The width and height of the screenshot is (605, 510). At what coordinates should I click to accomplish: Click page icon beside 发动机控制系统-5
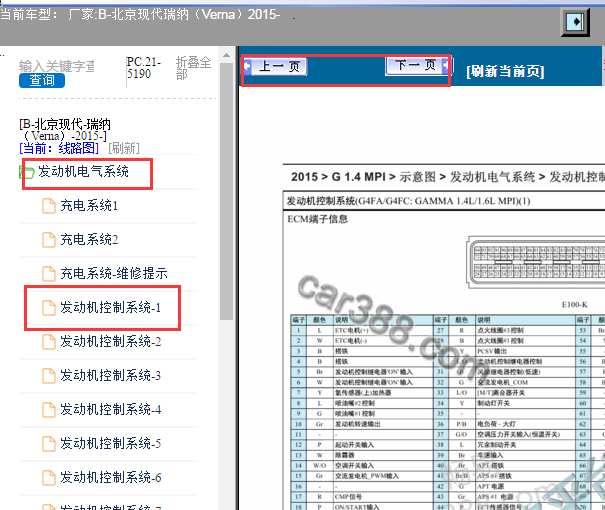point(49,443)
